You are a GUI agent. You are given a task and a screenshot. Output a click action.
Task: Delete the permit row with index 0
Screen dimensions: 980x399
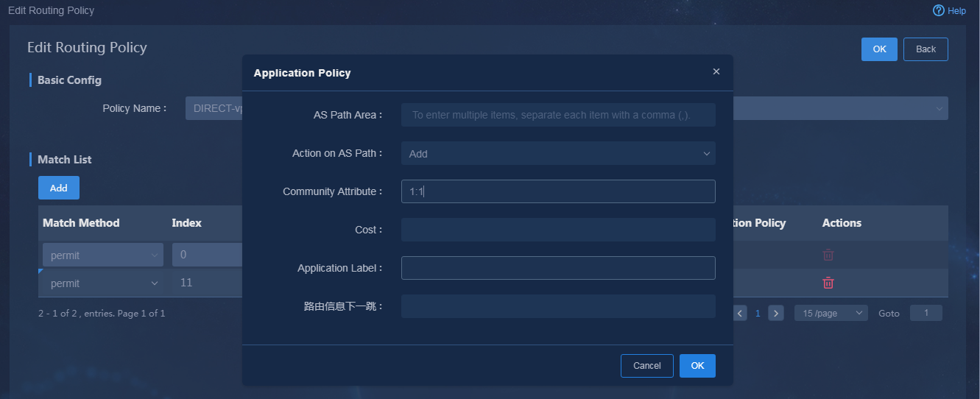pos(828,255)
